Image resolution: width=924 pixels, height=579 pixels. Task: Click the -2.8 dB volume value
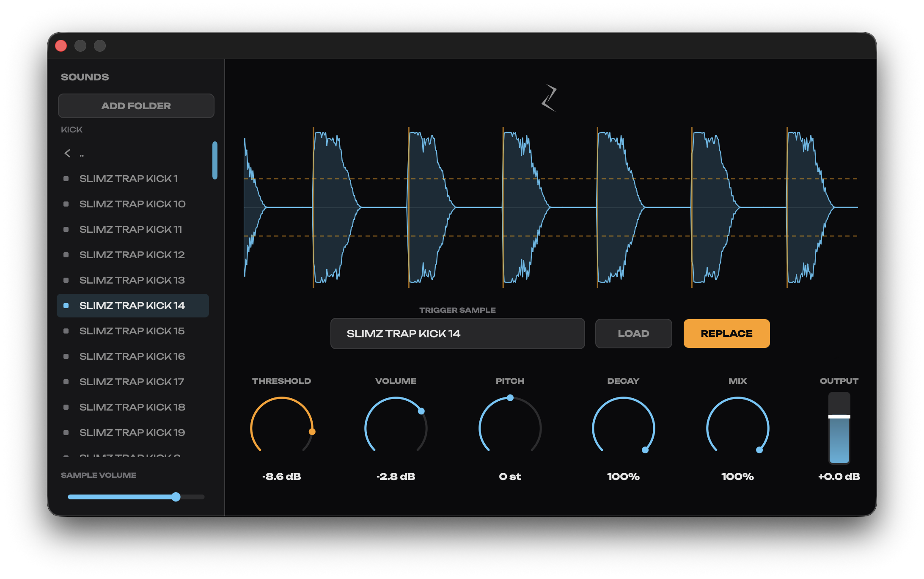(x=396, y=477)
